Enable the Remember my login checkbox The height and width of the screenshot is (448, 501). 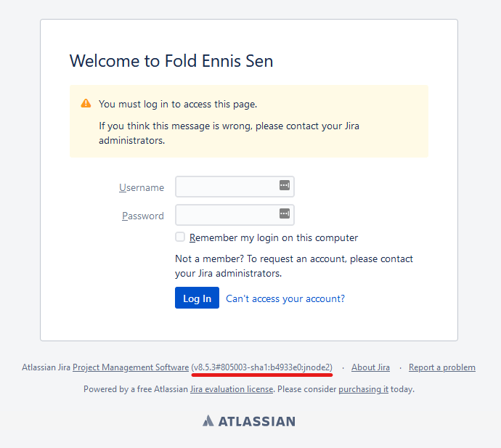[180, 237]
